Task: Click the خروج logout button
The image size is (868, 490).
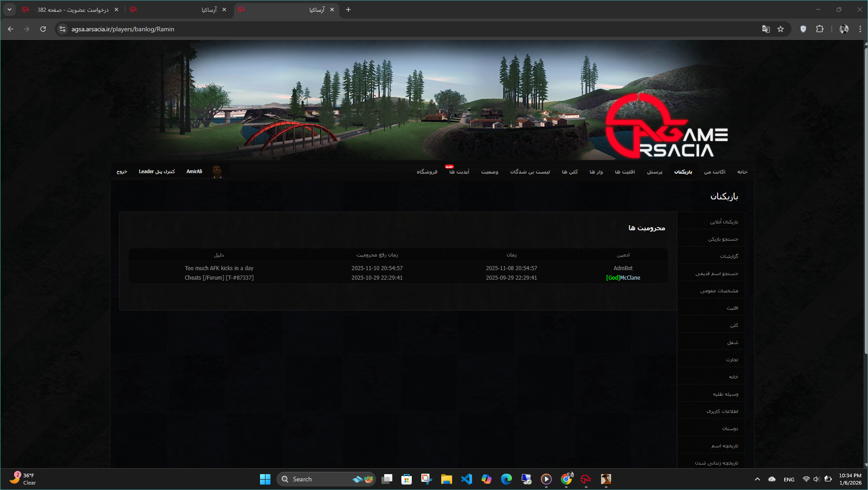Action: pos(121,171)
